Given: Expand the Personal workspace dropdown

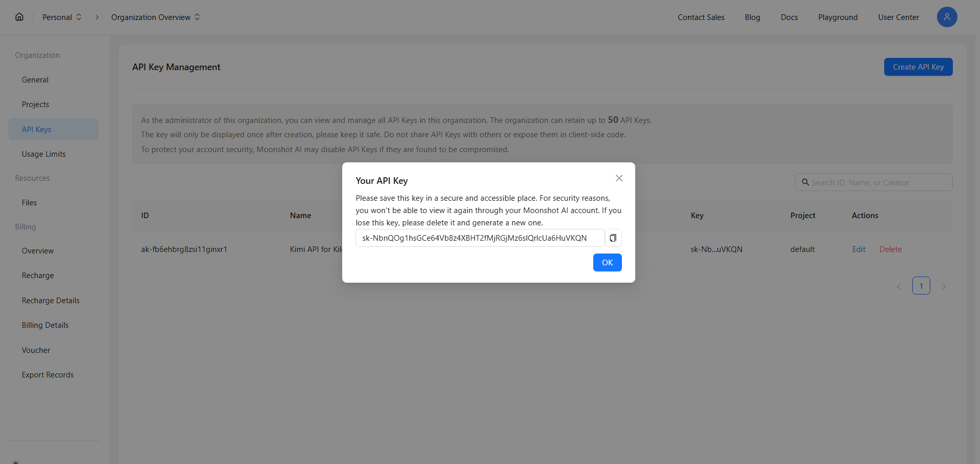Looking at the screenshot, I should pos(62,17).
